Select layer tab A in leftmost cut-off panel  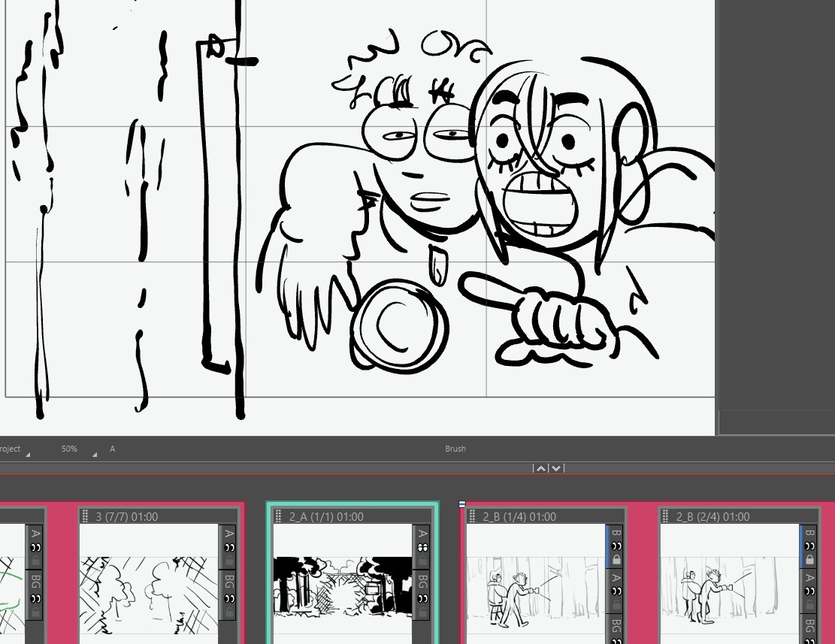pyautogui.click(x=35, y=534)
